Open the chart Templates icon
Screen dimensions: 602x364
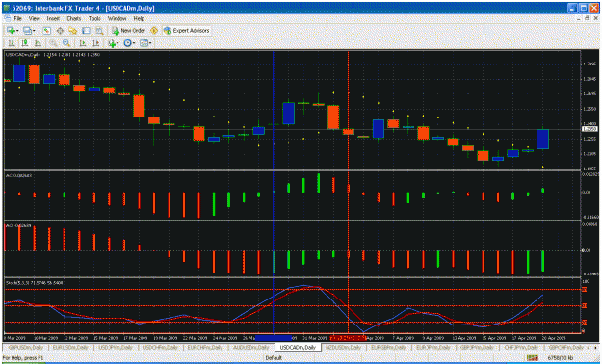(x=144, y=43)
